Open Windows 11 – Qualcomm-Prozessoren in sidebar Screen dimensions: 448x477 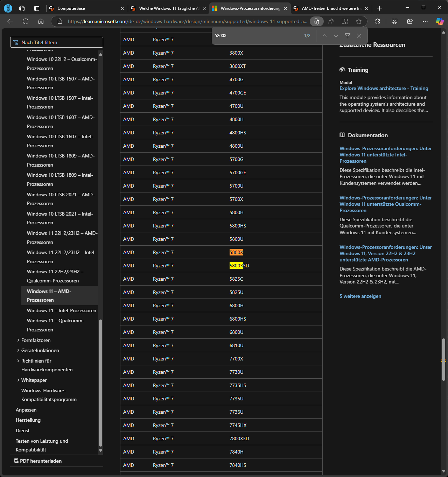56,325
